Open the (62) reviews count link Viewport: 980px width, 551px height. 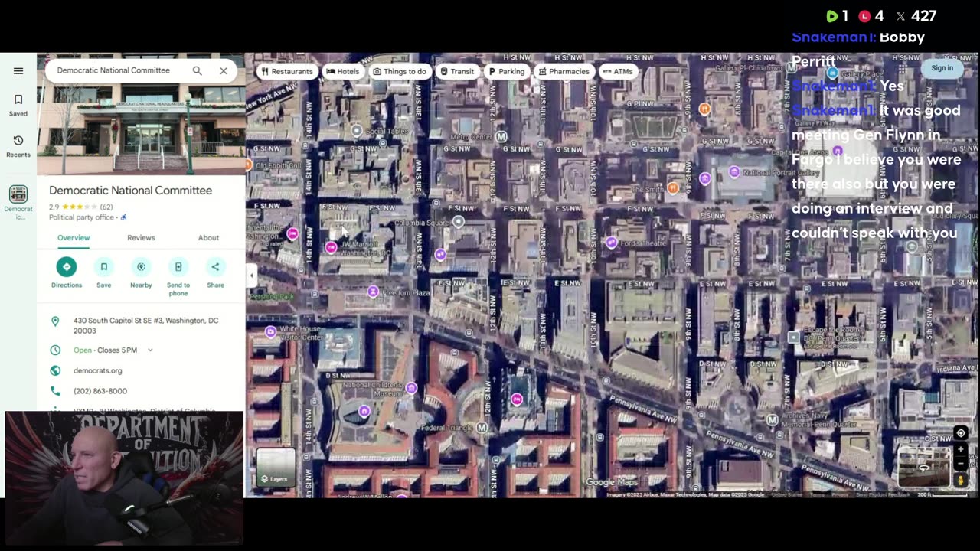106,207
